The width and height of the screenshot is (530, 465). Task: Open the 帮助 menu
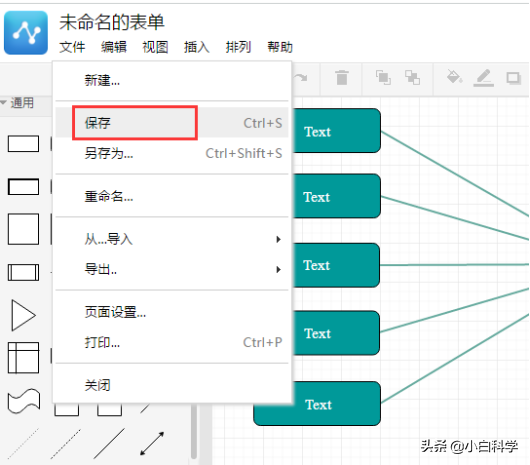pyautogui.click(x=280, y=47)
